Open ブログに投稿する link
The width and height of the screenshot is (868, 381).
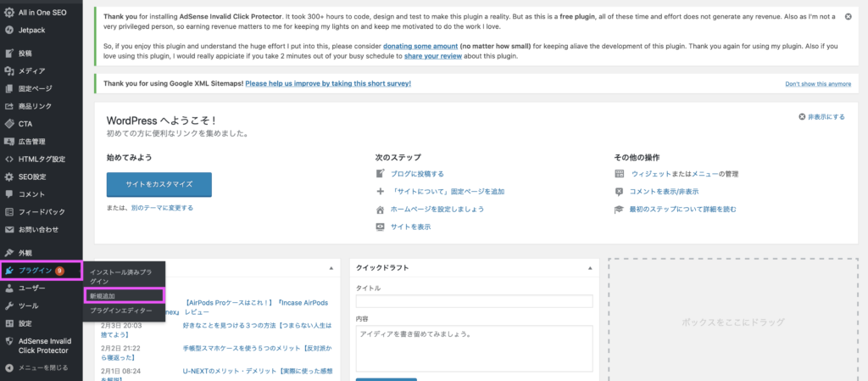point(417,174)
